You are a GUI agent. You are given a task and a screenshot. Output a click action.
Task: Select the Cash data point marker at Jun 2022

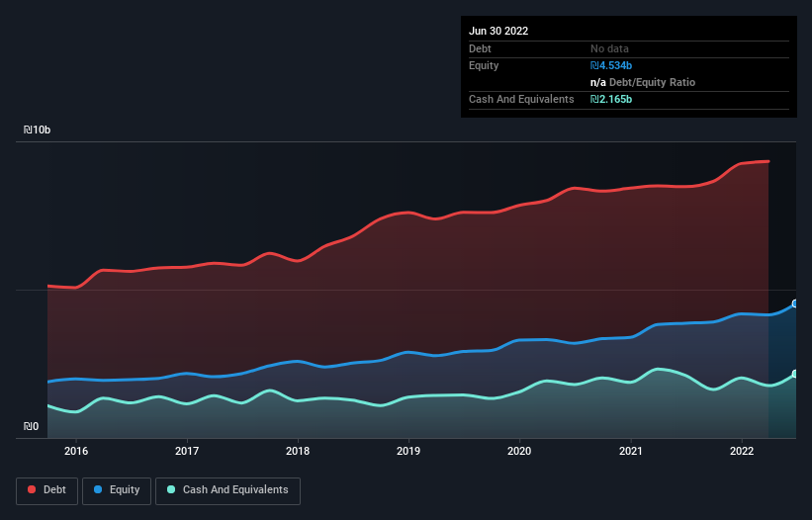[795, 374]
